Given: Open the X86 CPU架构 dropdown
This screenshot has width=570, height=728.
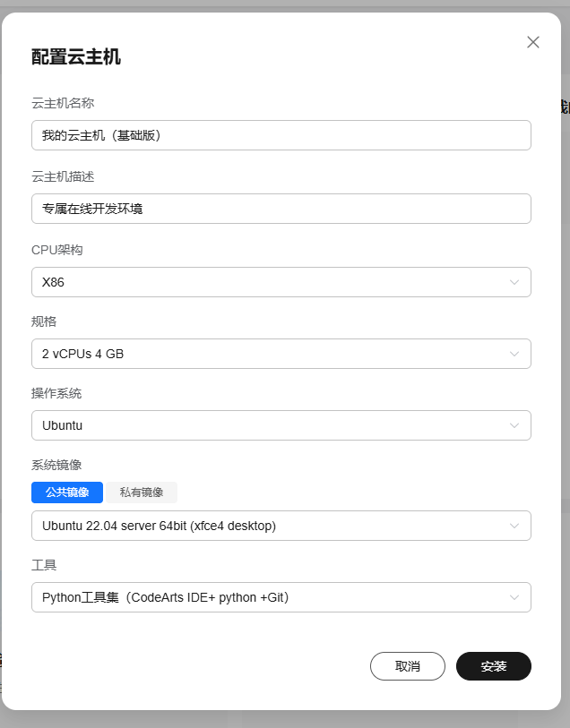Looking at the screenshot, I should [269, 282].
